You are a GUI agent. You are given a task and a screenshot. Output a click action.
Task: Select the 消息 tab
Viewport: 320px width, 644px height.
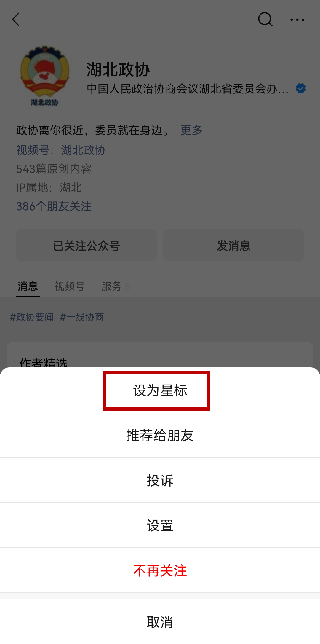28,286
